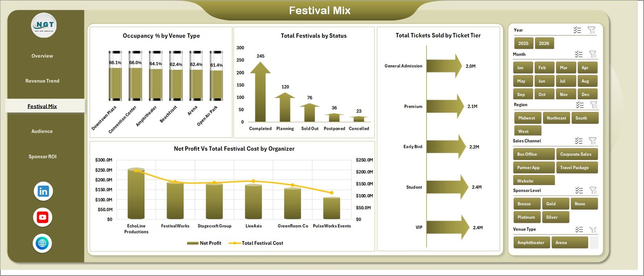Clear the Sales Channel slicer filter
Image resolution: width=644 pixels, height=276 pixels.
[592, 141]
